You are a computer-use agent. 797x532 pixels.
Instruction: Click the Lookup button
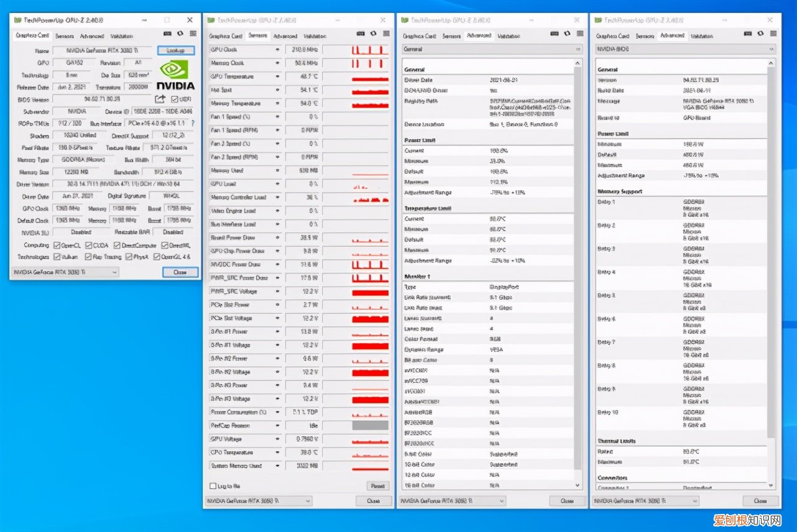tap(175, 50)
